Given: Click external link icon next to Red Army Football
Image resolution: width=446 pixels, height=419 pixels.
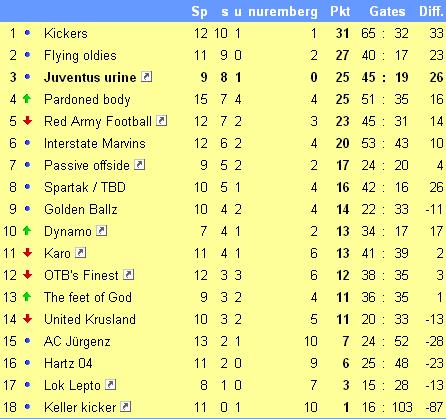Looking at the screenshot, I should 162,121.
